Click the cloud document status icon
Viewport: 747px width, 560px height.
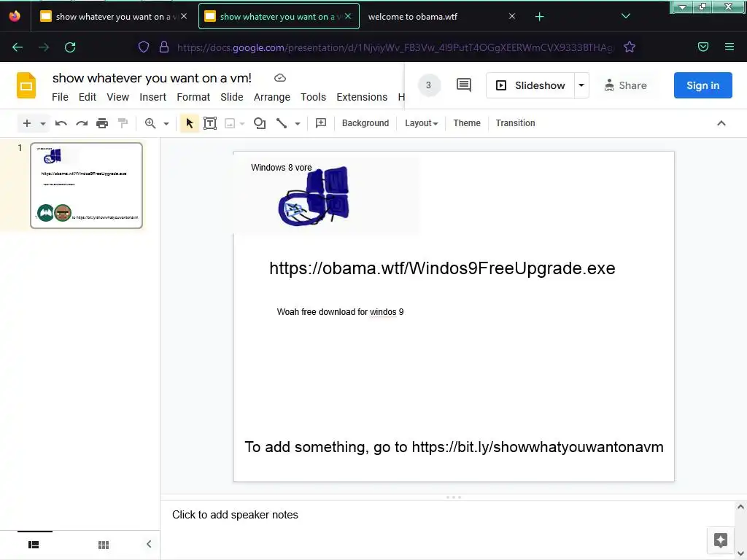(x=280, y=77)
